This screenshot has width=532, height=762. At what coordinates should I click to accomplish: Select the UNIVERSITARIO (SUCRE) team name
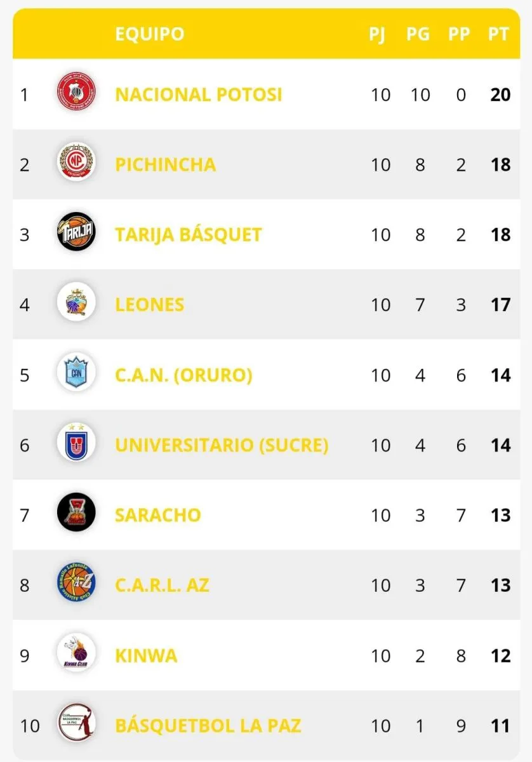click(221, 445)
